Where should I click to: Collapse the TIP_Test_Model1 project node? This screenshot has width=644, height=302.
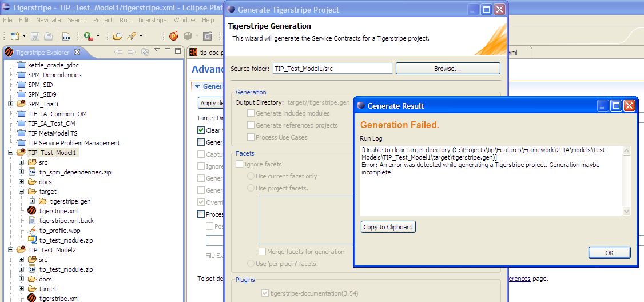click(x=11, y=153)
